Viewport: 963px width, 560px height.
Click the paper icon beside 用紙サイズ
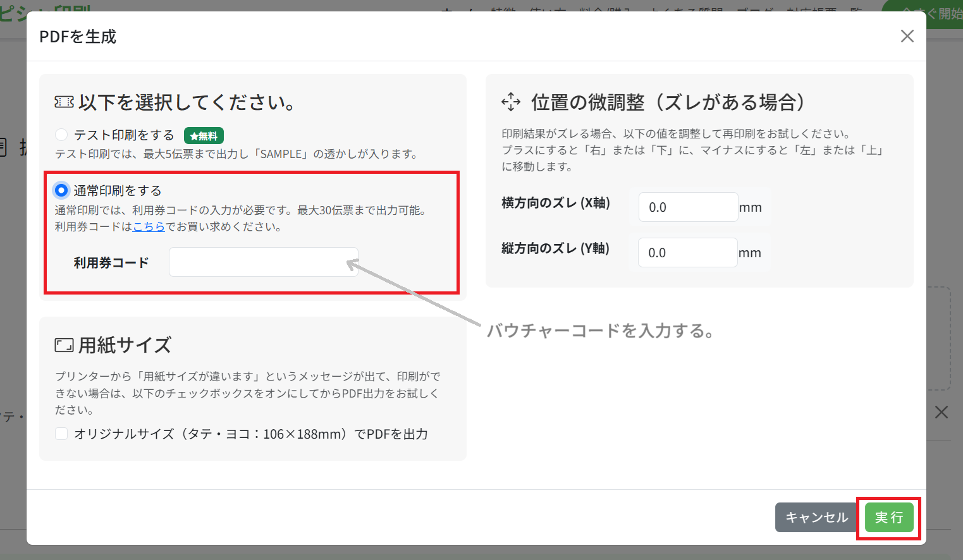point(64,345)
